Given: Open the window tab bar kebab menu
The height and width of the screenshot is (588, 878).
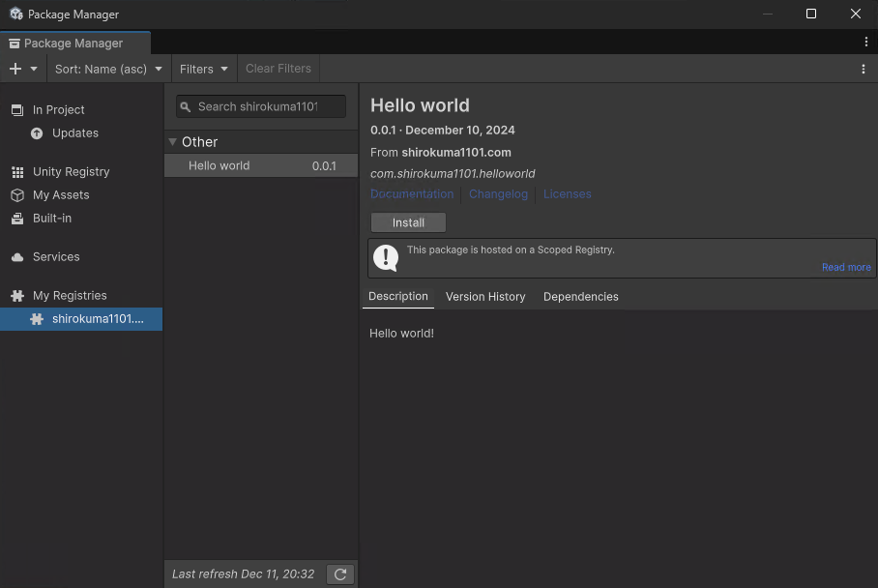Looking at the screenshot, I should (865, 42).
